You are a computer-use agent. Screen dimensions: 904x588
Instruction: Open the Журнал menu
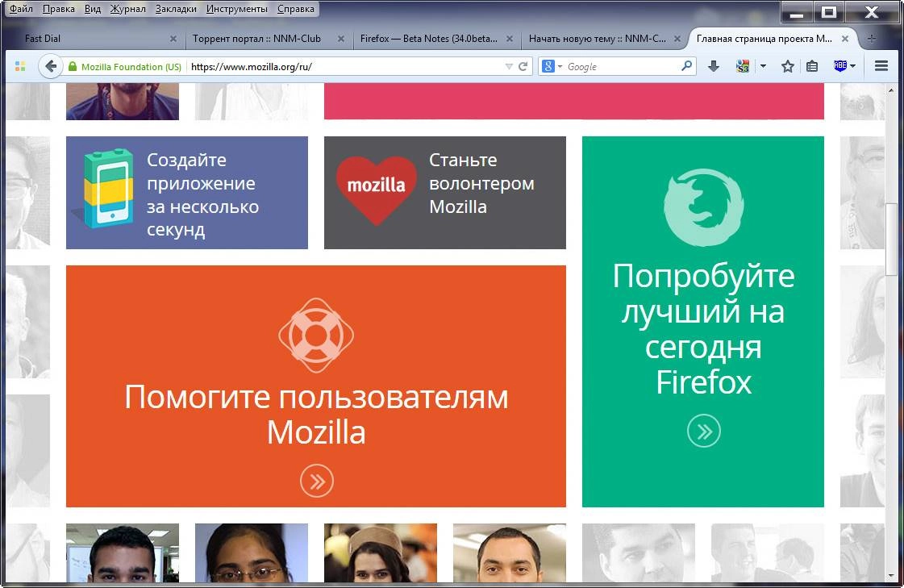(128, 9)
